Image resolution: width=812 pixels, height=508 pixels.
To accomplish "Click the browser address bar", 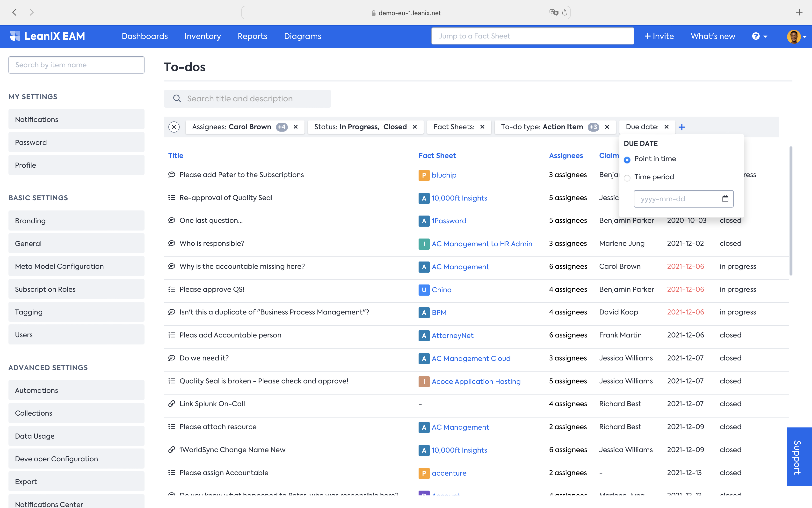I will 406,13.
